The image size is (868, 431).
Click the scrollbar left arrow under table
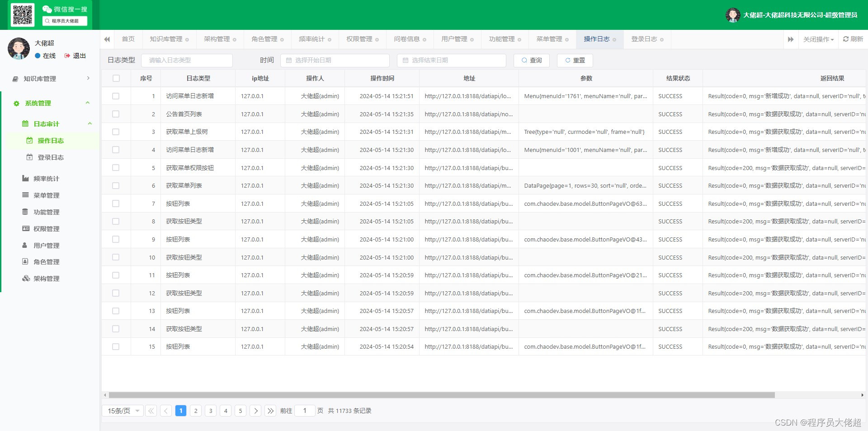tap(105, 395)
